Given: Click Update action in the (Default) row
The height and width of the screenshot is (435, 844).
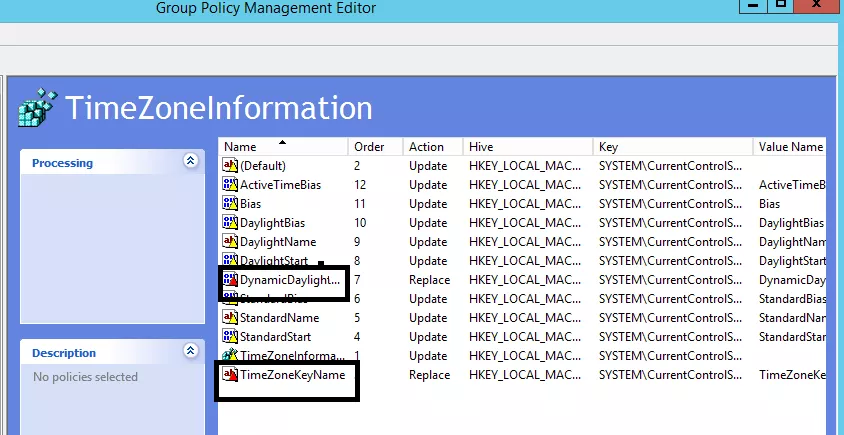Looking at the screenshot, I should pos(428,166).
